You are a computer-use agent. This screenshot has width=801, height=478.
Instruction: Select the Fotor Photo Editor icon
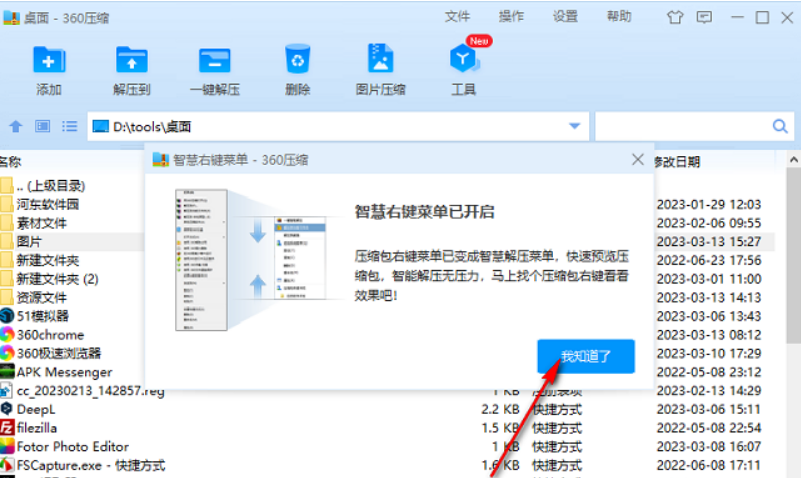pyautogui.click(x=7, y=446)
